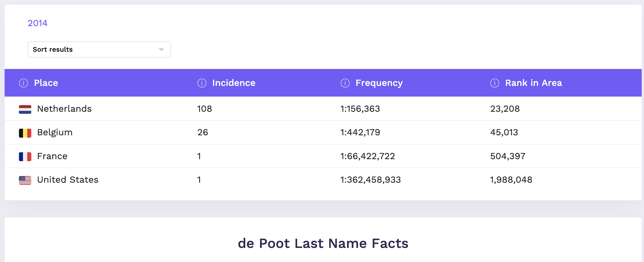This screenshot has width=644, height=262.
Task: Sort by the Frequency column header
Action: coord(379,83)
